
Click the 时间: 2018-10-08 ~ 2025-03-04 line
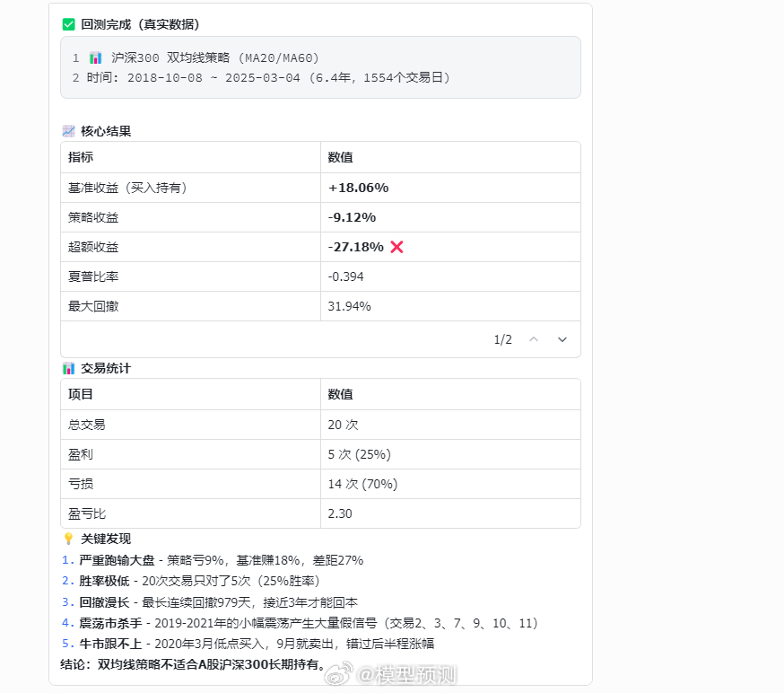[x=268, y=77]
